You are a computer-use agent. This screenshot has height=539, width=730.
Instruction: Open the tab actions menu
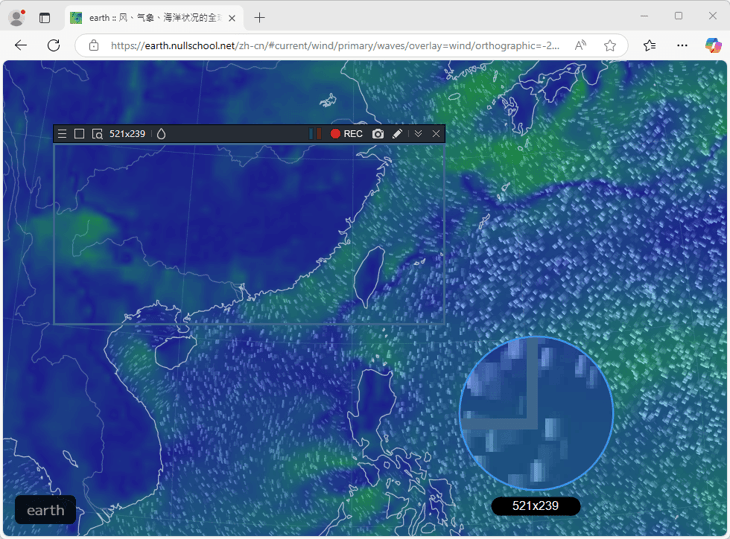coord(44,18)
